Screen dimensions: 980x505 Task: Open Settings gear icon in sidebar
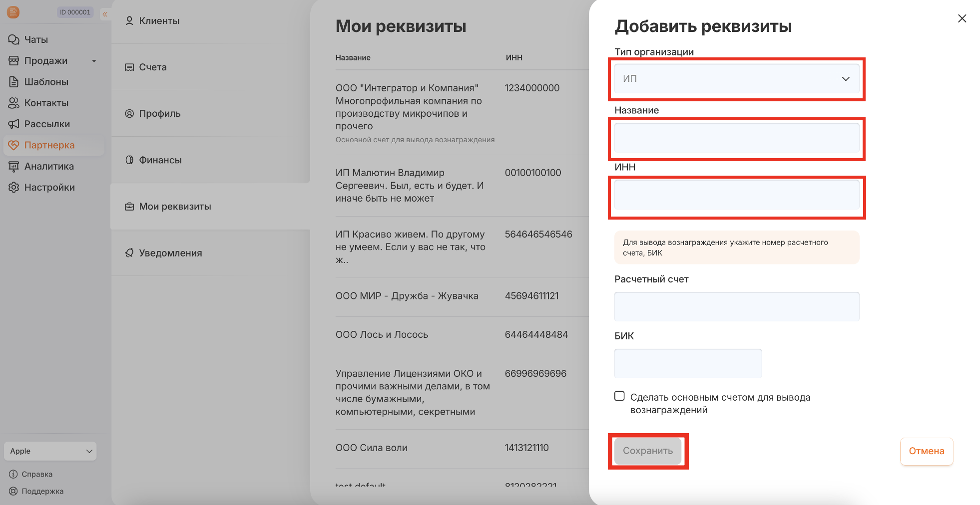pos(13,188)
